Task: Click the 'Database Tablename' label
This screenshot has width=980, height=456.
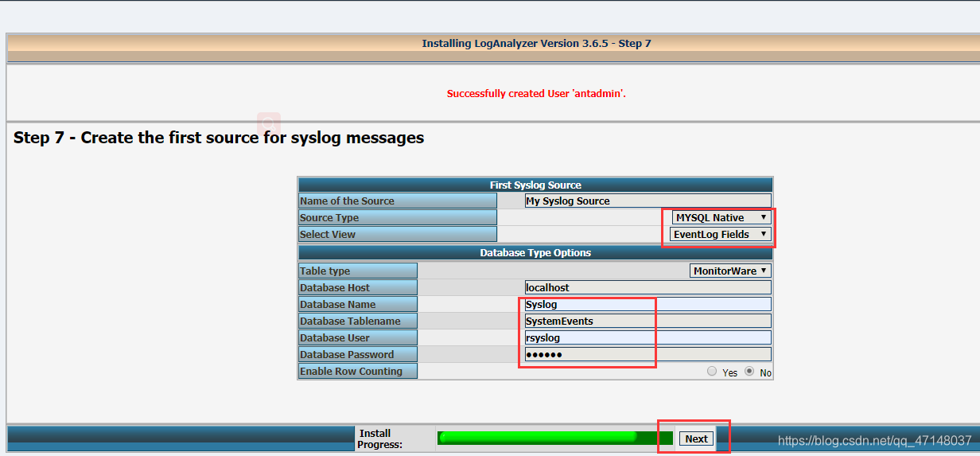Action: coord(350,321)
